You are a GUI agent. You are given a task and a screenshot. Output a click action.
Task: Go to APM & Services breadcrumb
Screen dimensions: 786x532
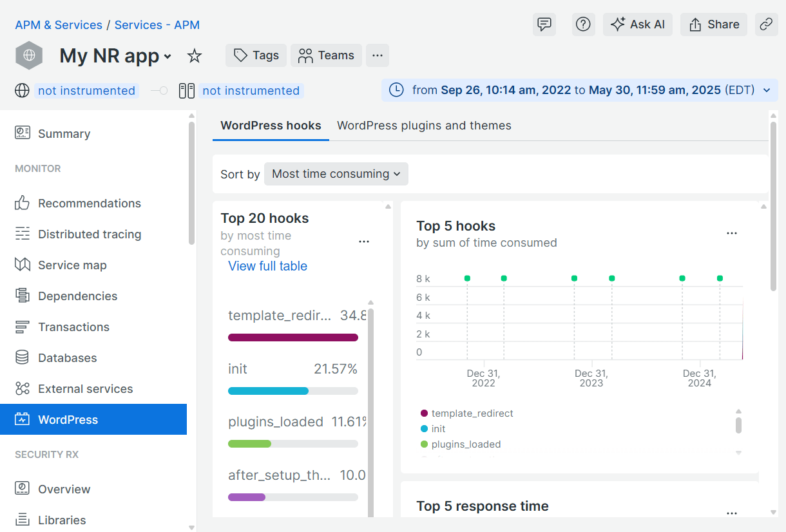click(59, 25)
